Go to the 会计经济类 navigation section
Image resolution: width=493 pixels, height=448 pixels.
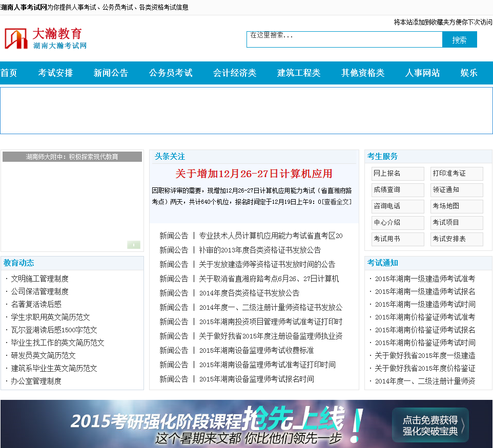click(x=235, y=73)
